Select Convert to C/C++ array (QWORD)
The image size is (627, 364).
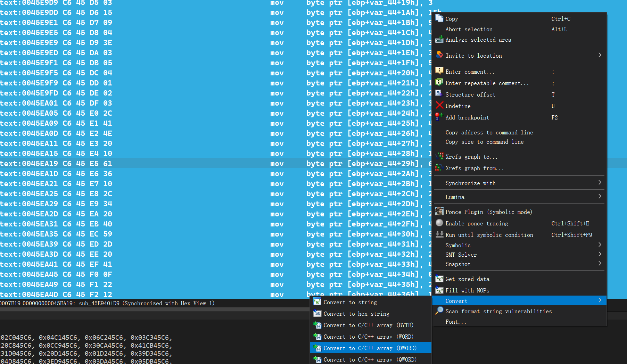pos(371,359)
